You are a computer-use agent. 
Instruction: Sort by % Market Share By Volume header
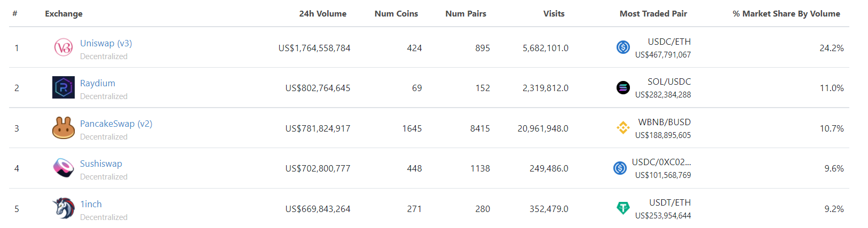pyautogui.click(x=786, y=14)
